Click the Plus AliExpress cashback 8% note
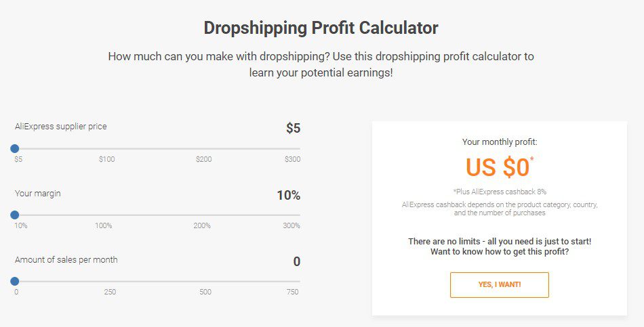 tap(500, 192)
